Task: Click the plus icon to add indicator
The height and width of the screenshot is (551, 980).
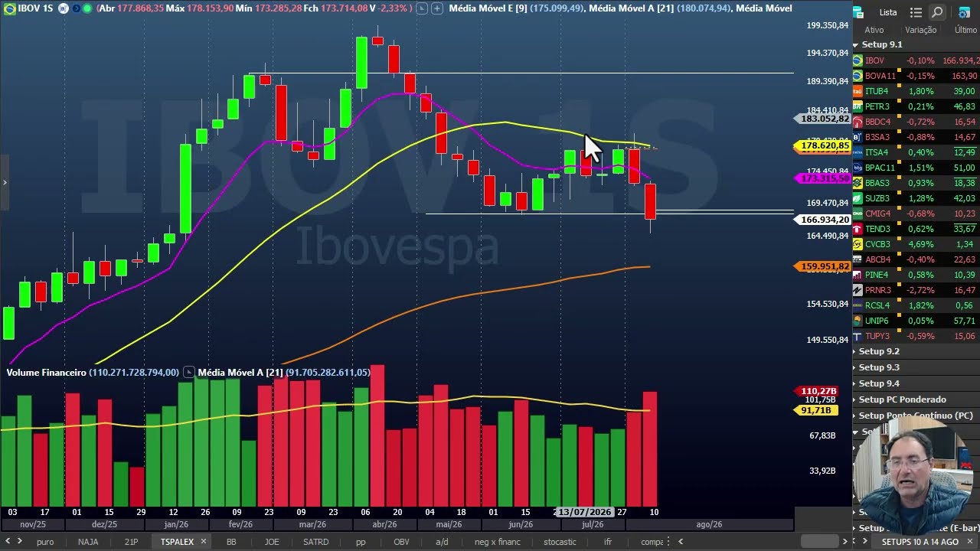Action: pos(437,8)
